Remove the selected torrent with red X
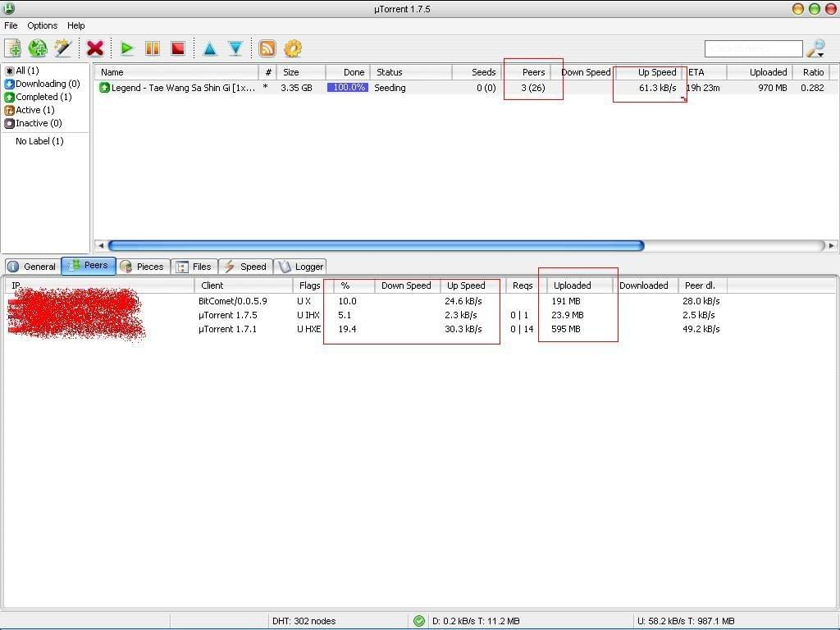 (95, 48)
